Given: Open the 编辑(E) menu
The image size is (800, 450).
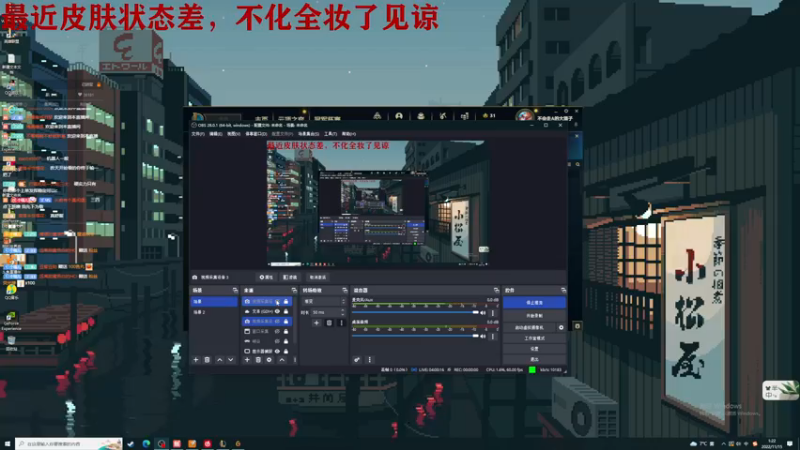Looking at the screenshot, I should [216, 134].
